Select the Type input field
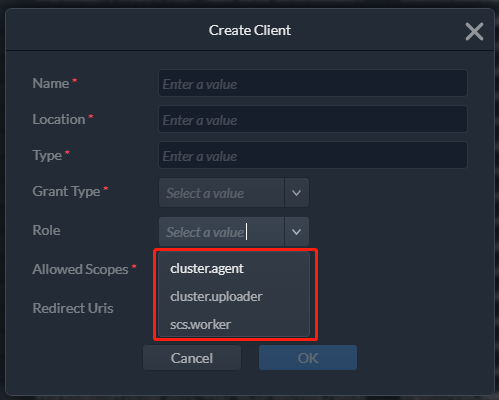 coord(313,155)
